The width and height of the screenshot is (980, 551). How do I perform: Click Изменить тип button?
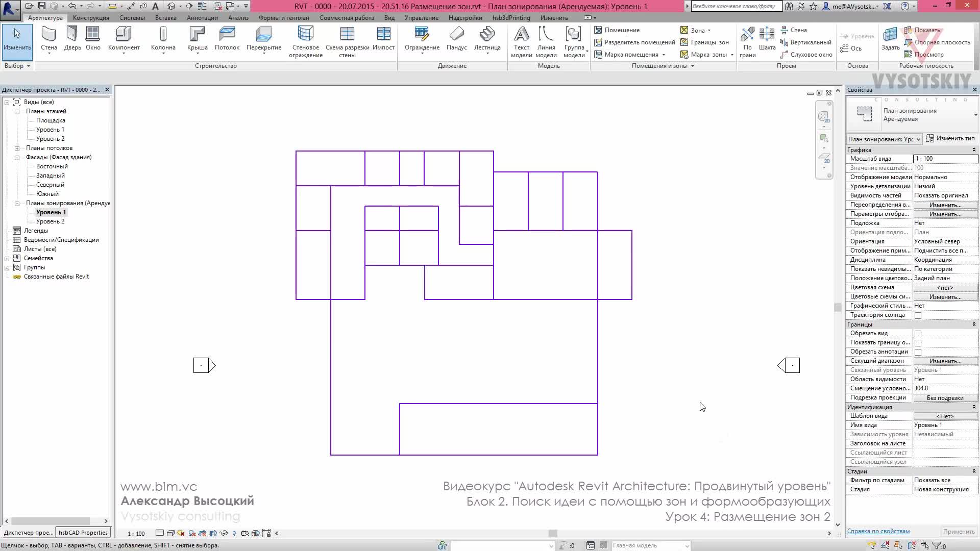tap(950, 138)
